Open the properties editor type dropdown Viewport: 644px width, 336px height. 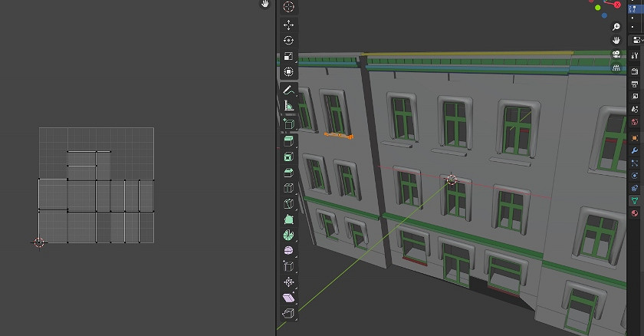[x=637, y=40]
